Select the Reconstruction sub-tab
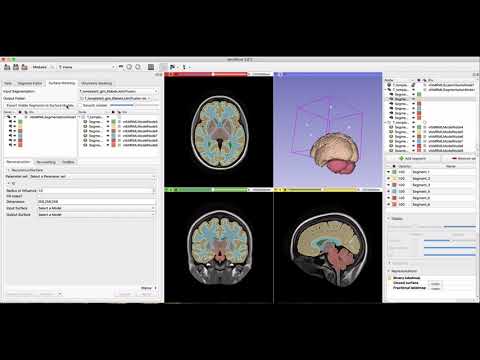The height and width of the screenshot is (360, 480). (19, 162)
